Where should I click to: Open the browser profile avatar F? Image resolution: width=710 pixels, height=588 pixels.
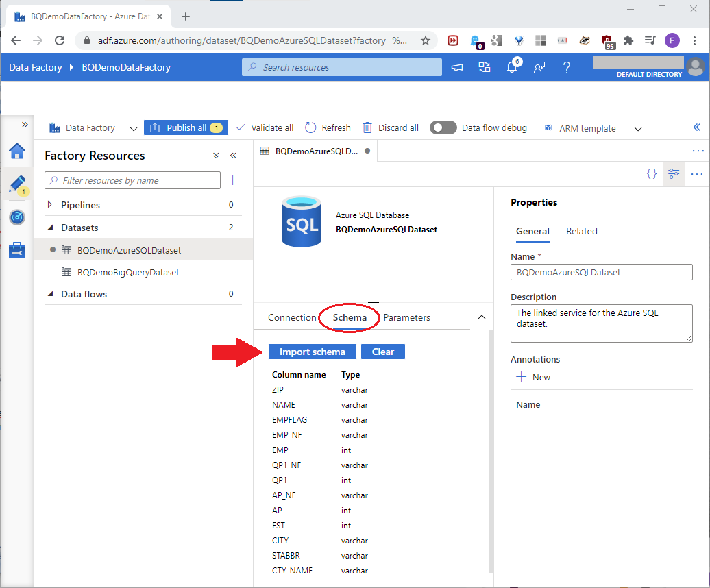click(672, 40)
